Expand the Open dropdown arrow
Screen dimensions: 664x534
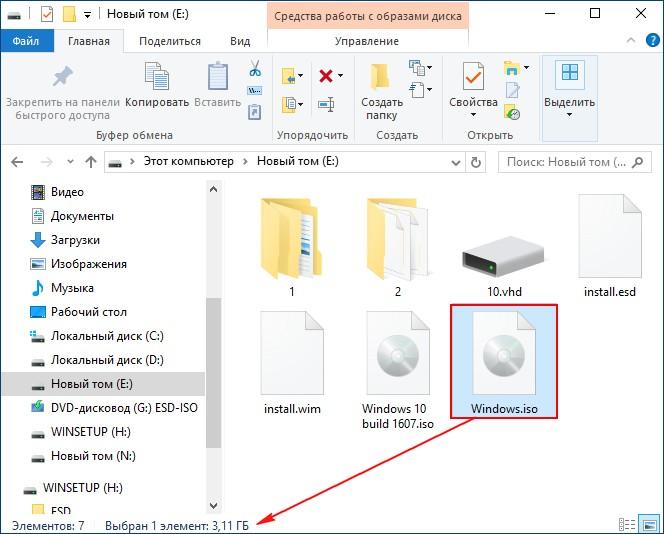click(526, 67)
